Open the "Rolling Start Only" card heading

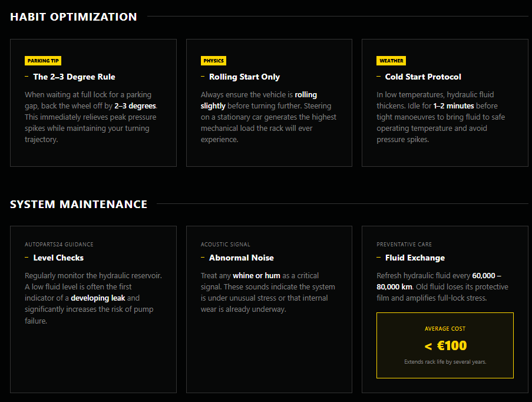[244, 77]
